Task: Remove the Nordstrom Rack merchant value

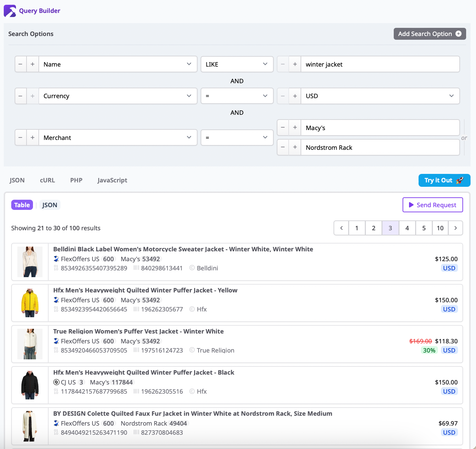Action: [x=283, y=147]
